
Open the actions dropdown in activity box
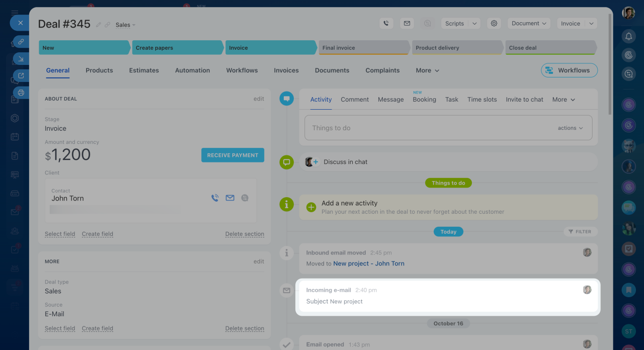[x=570, y=128]
